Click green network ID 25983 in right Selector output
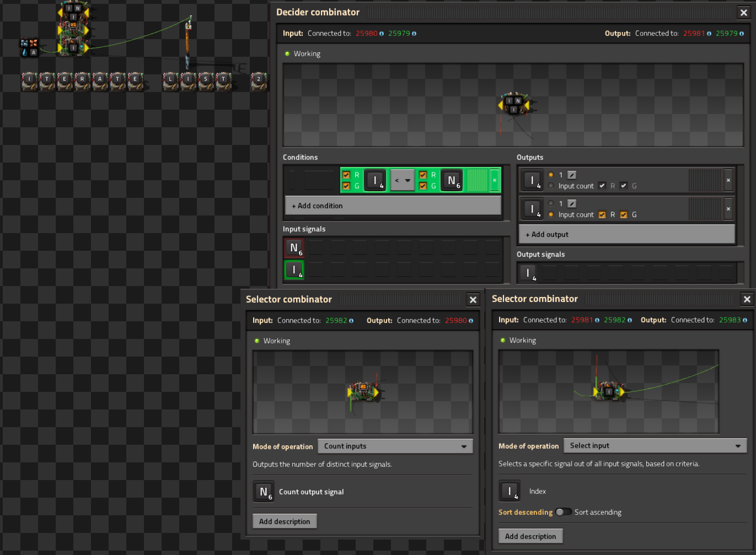Screen dimensions: 756x555 (730, 320)
